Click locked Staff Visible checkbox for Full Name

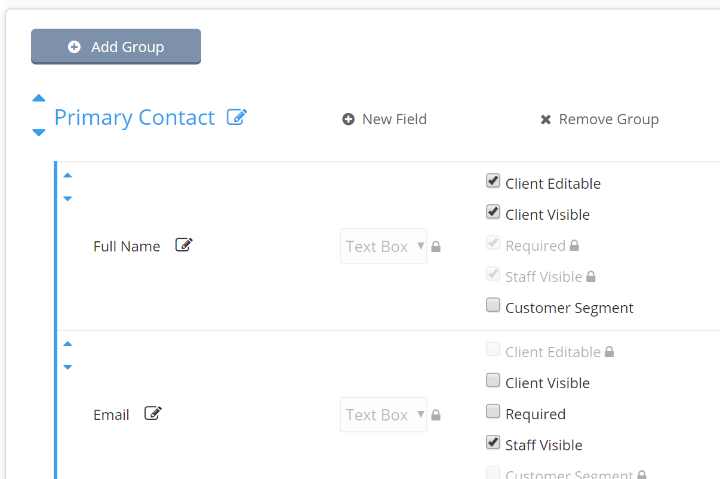point(493,274)
